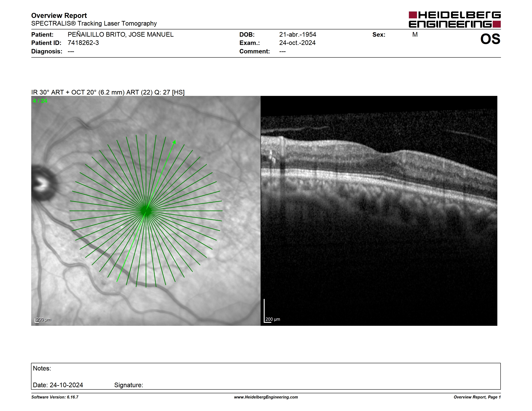The image size is (532, 411).
Task: Click Exam date '24-oct.-2024'
Action: [297, 43]
